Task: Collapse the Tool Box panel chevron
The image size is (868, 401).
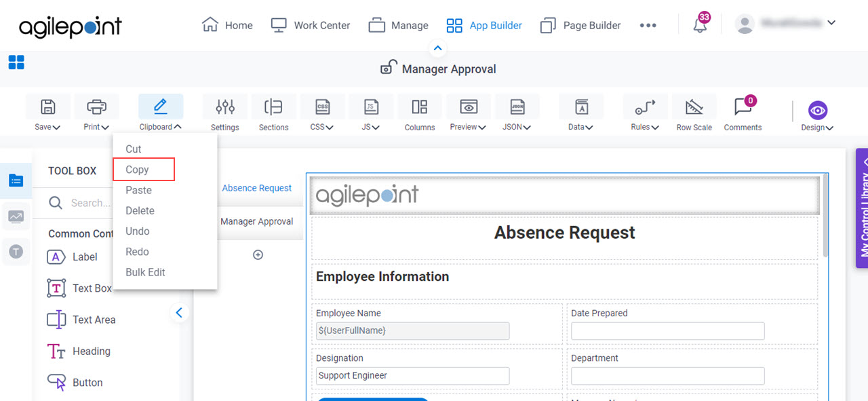Action: (x=179, y=313)
